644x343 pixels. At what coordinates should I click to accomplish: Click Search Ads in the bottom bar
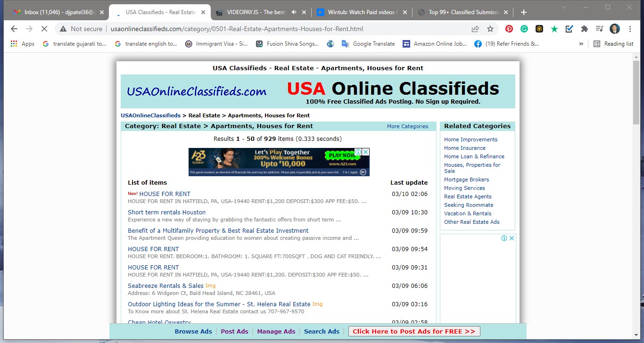click(x=322, y=331)
